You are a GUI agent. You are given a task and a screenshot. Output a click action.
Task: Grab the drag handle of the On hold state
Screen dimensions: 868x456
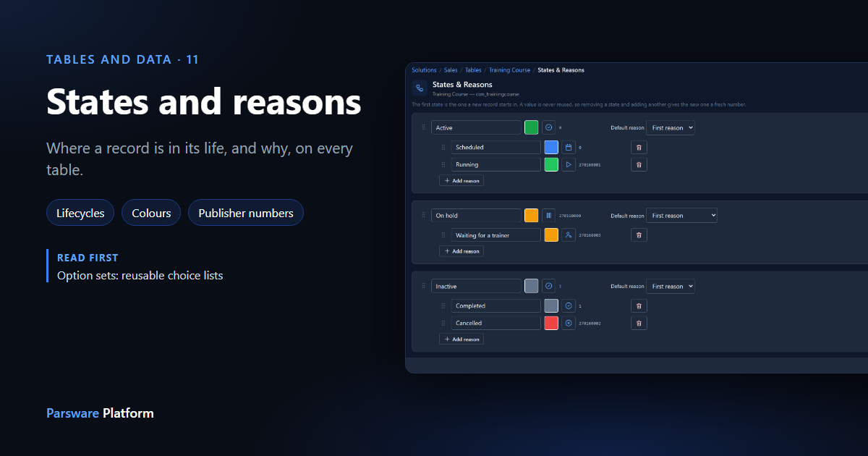click(424, 214)
